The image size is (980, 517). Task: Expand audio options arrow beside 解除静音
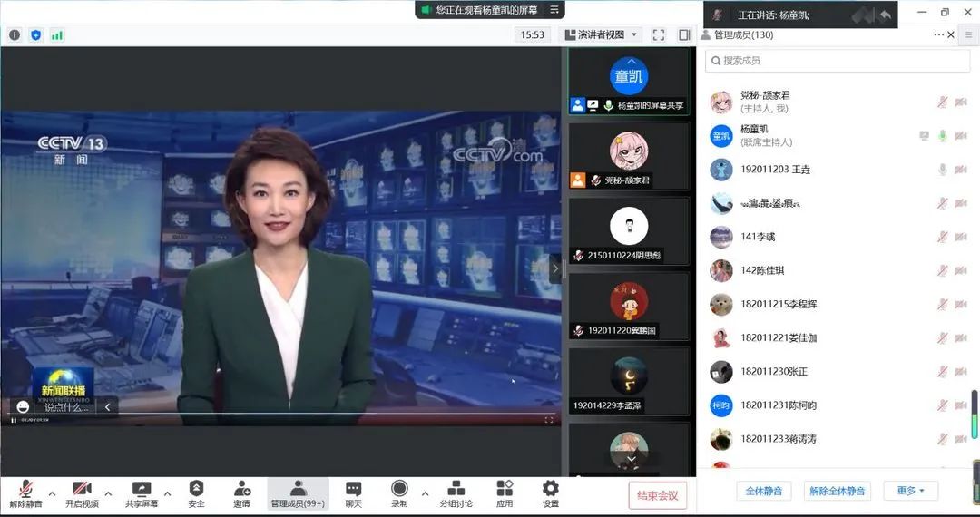[x=52, y=493]
